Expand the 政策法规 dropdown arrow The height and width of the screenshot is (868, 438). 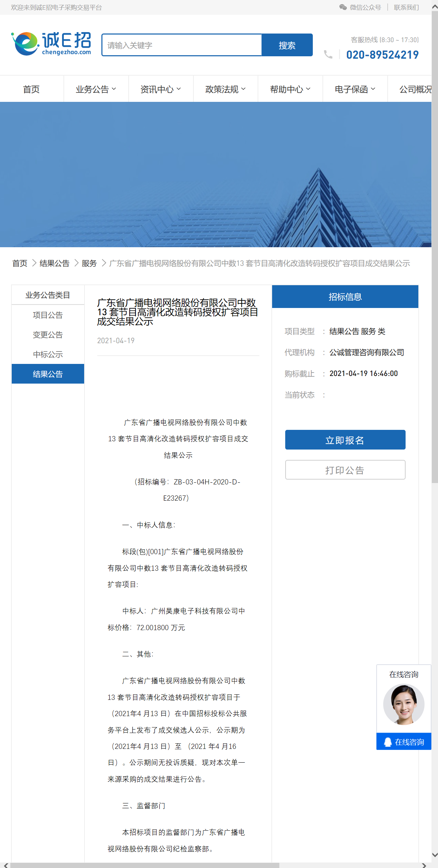(x=243, y=89)
